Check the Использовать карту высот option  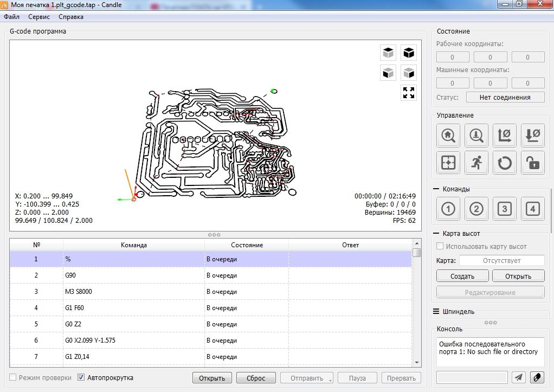coord(440,247)
